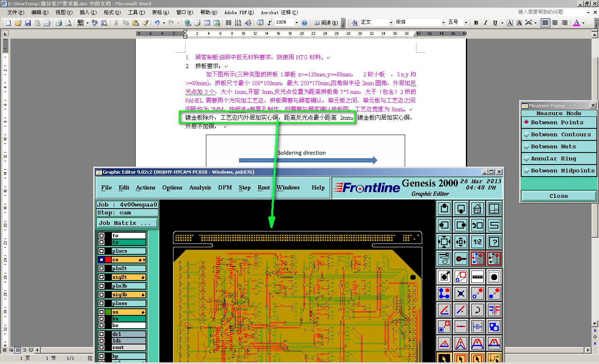Select Between Nets measure mode
This screenshot has height=364, width=599.
pyautogui.click(x=559, y=147)
